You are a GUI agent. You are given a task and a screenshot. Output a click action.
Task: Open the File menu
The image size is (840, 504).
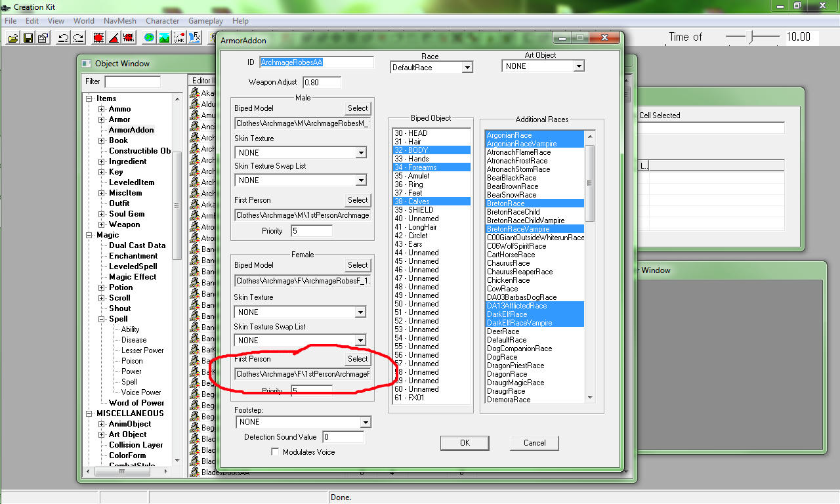point(10,21)
